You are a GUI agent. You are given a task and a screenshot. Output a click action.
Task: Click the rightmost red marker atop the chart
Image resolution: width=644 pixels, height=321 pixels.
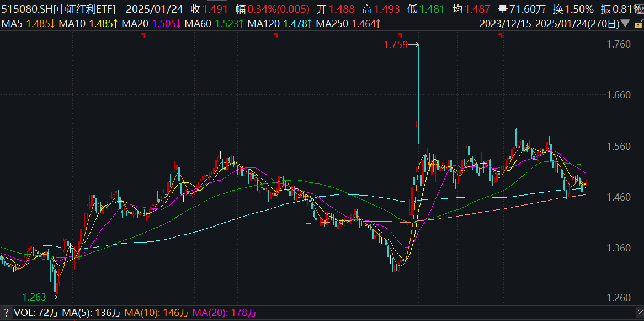tap(501, 35)
